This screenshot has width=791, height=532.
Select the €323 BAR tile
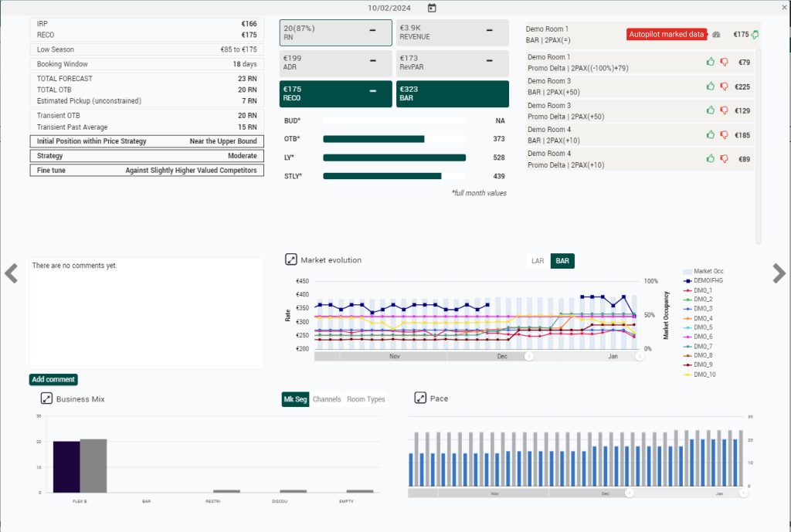point(453,93)
